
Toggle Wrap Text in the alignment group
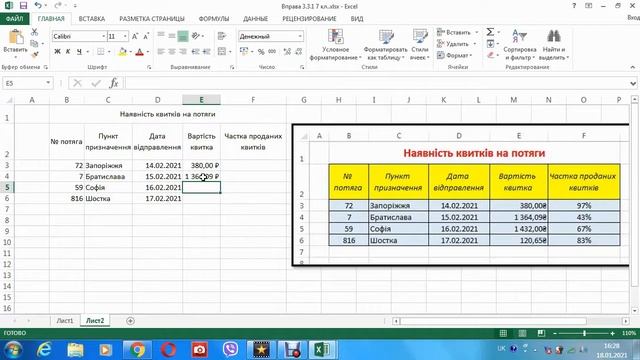222,36
